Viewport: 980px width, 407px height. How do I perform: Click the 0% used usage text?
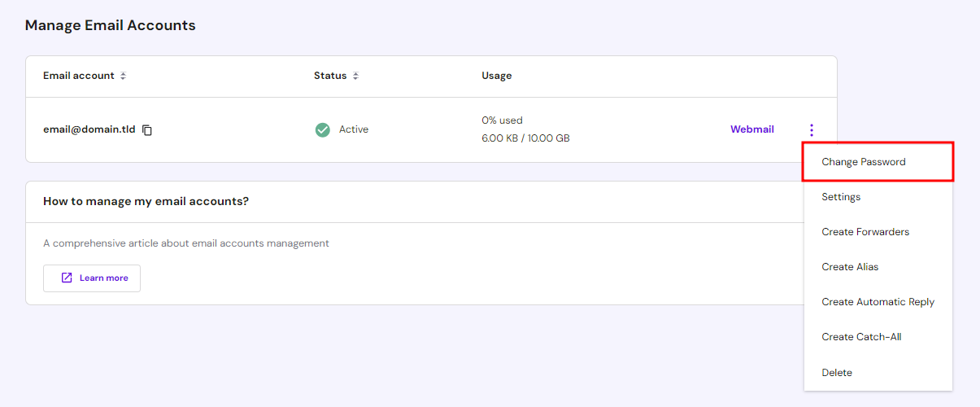tap(502, 120)
